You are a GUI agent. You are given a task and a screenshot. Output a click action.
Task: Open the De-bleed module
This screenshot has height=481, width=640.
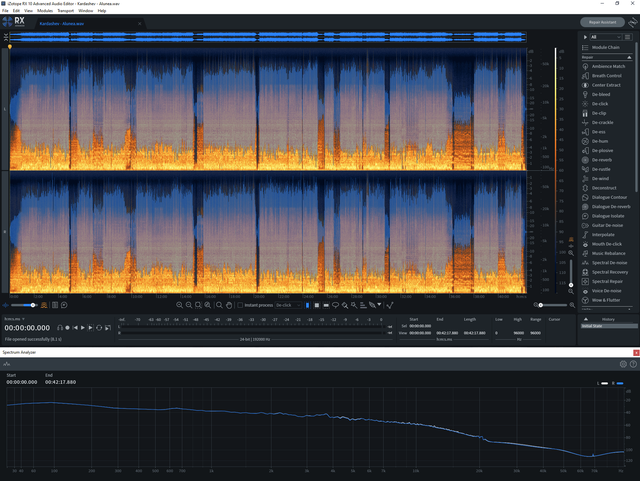[x=596, y=94]
